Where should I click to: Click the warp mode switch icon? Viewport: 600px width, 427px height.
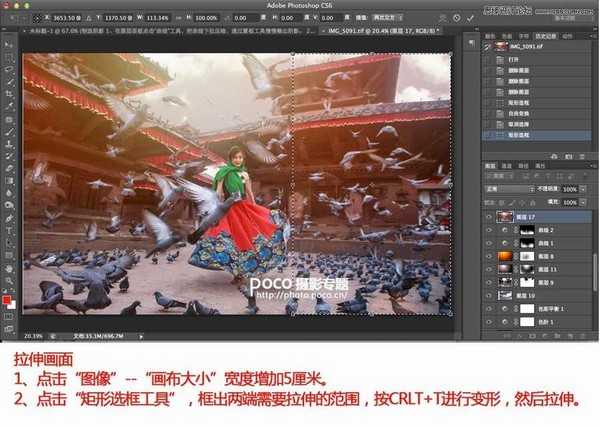[441, 18]
